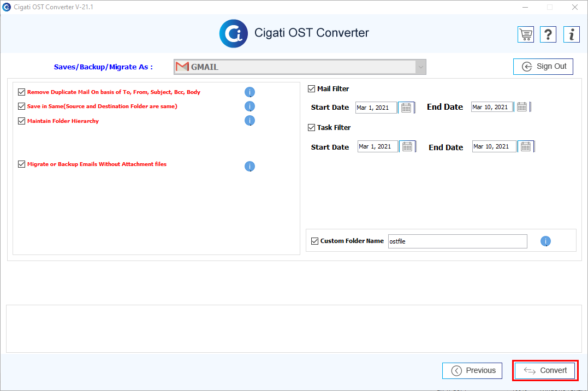Minimize the Cigati OST Converter window
Image resolution: width=588 pixels, height=391 pixels.
pyautogui.click(x=525, y=7)
